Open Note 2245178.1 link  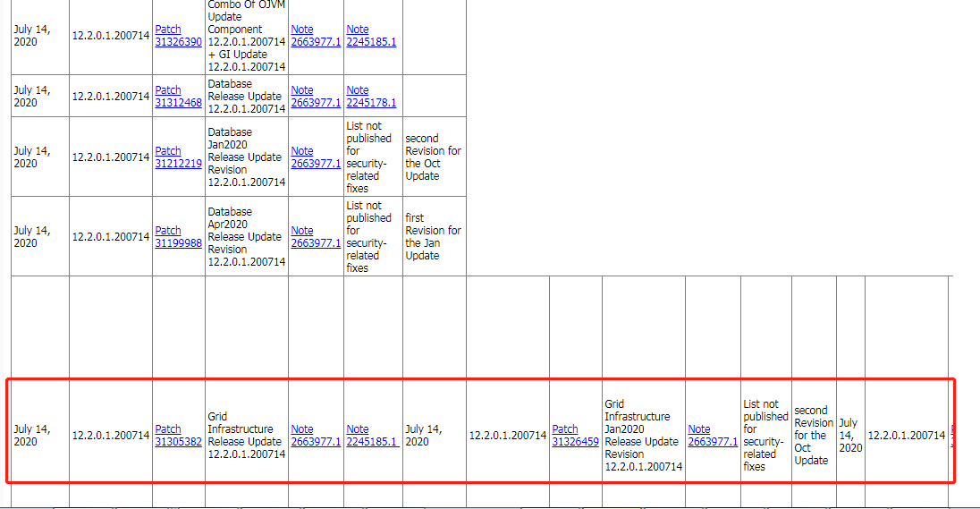coord(371,97)
